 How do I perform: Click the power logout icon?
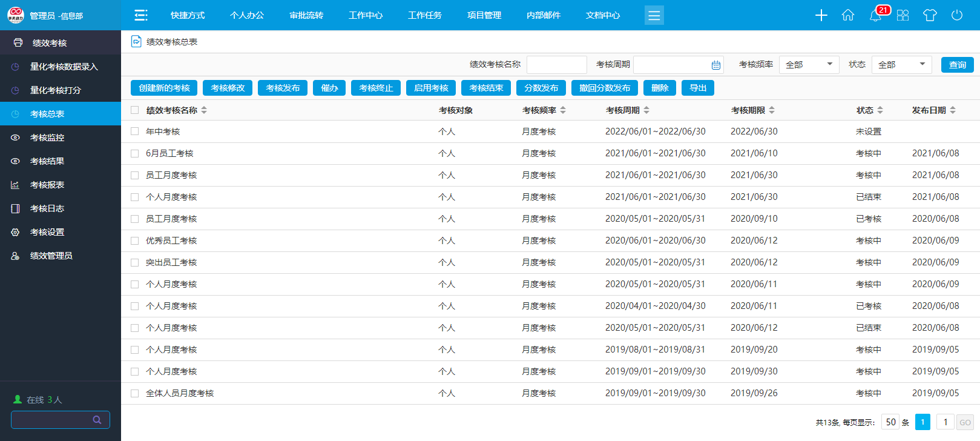click(x=957, y=15)
